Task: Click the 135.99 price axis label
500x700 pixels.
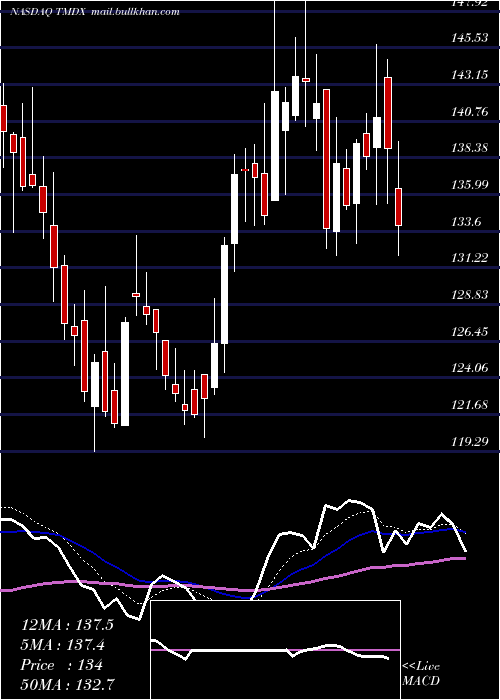Action: (470, 184)
